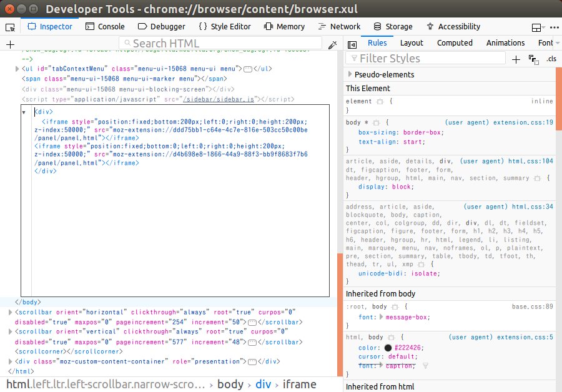This screenshot has width=562, height=392.
Task: Highlight elements matching :root, body selector
Action: [x=395, y=306]
